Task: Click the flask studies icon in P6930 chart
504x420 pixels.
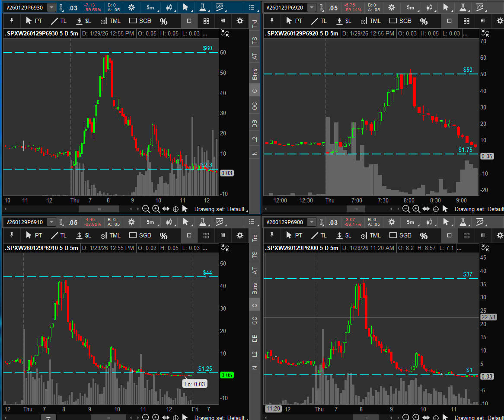Action: (x=202, y=7)
